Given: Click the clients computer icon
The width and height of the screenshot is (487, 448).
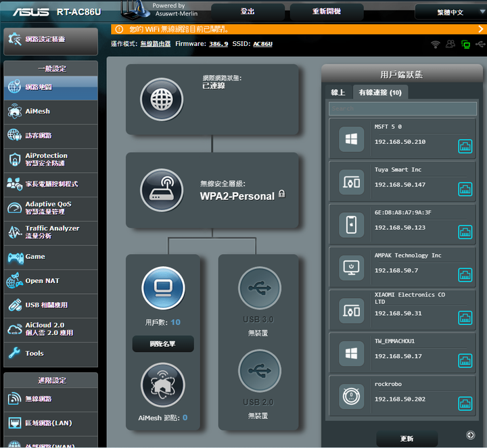Looking at the screenshot, I should click(163, 289).
